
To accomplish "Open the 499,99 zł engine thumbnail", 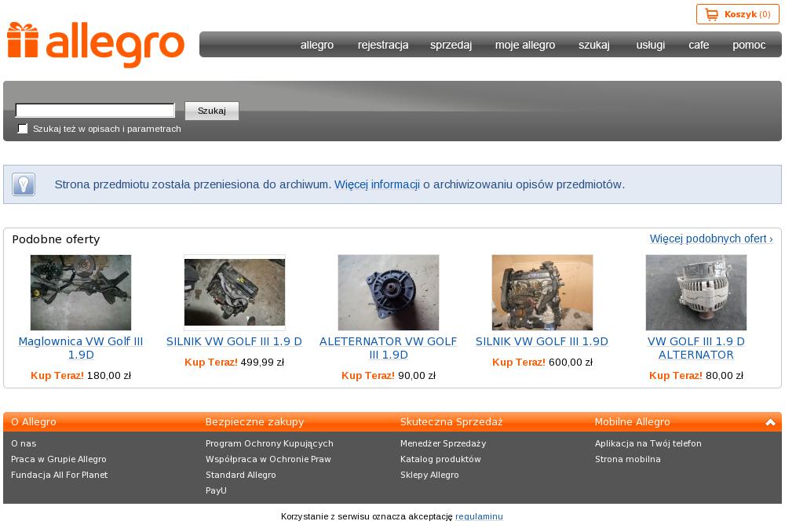I will pos(235,292).
